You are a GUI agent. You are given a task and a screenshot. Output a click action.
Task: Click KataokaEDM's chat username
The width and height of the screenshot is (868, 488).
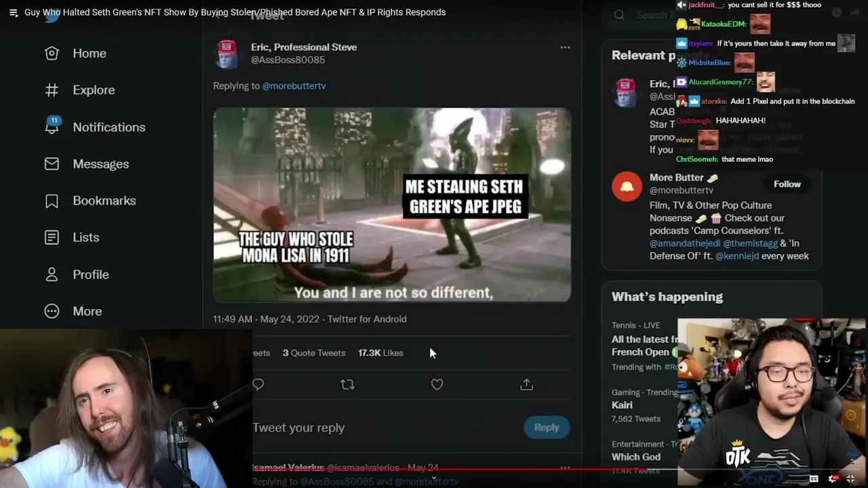click(x=724, y=24)
